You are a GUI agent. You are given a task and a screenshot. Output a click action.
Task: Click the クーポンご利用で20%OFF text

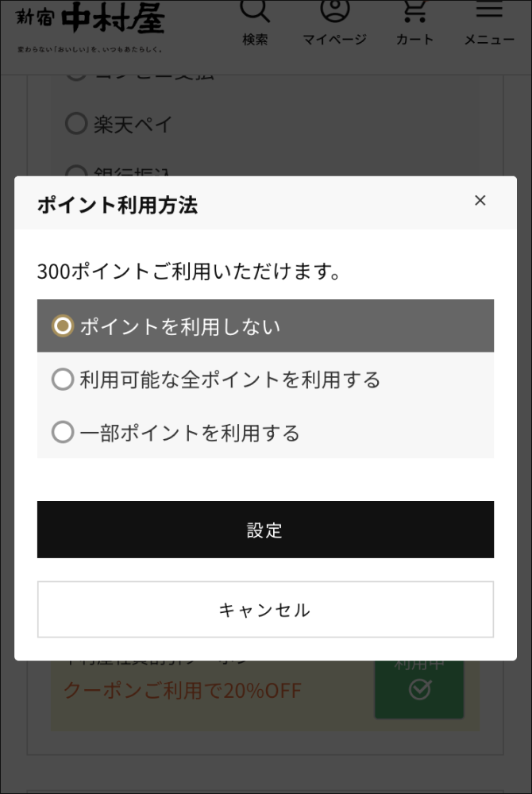point(183,690)
